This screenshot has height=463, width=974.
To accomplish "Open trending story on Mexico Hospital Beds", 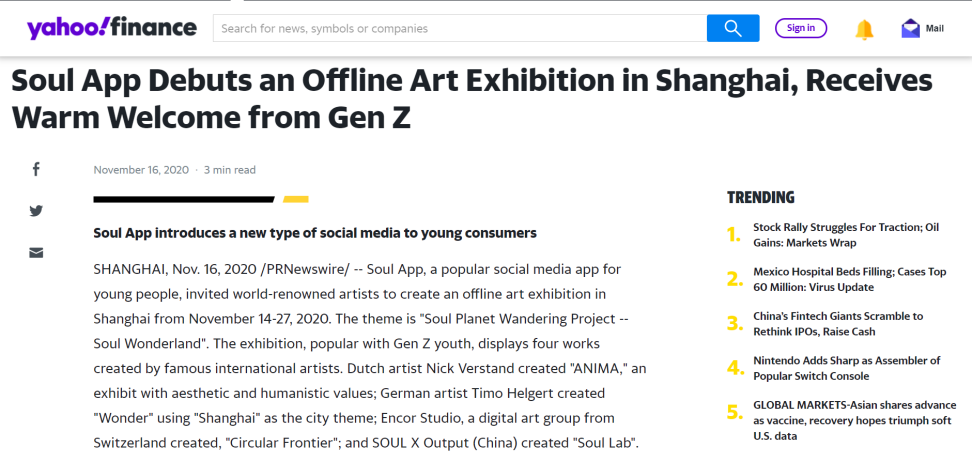I will click(x=850, y=280).
